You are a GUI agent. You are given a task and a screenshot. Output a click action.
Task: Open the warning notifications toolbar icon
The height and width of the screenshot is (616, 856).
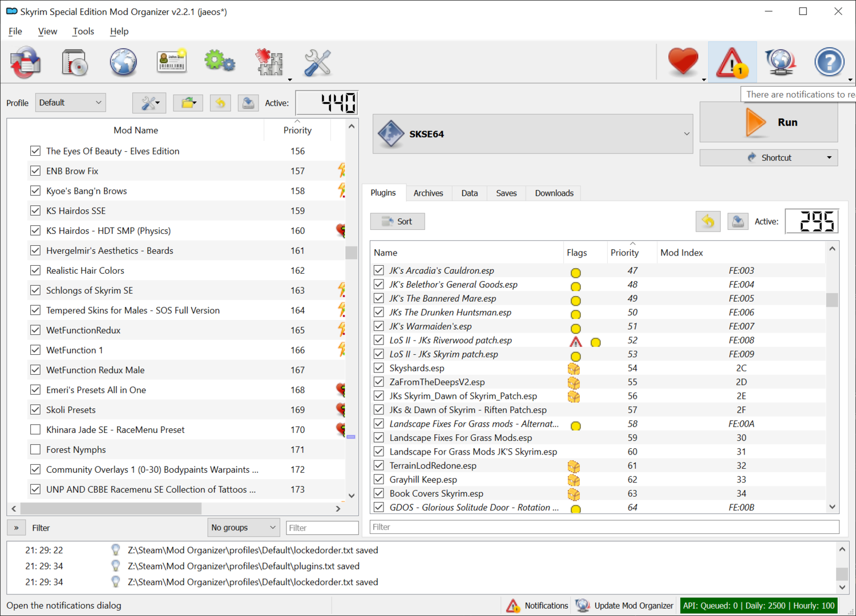click(732, 62)
